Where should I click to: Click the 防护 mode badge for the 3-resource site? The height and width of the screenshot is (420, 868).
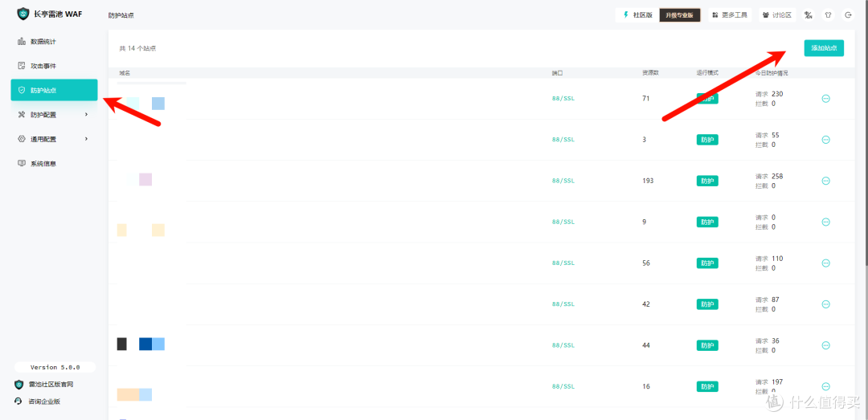point(707,140)
